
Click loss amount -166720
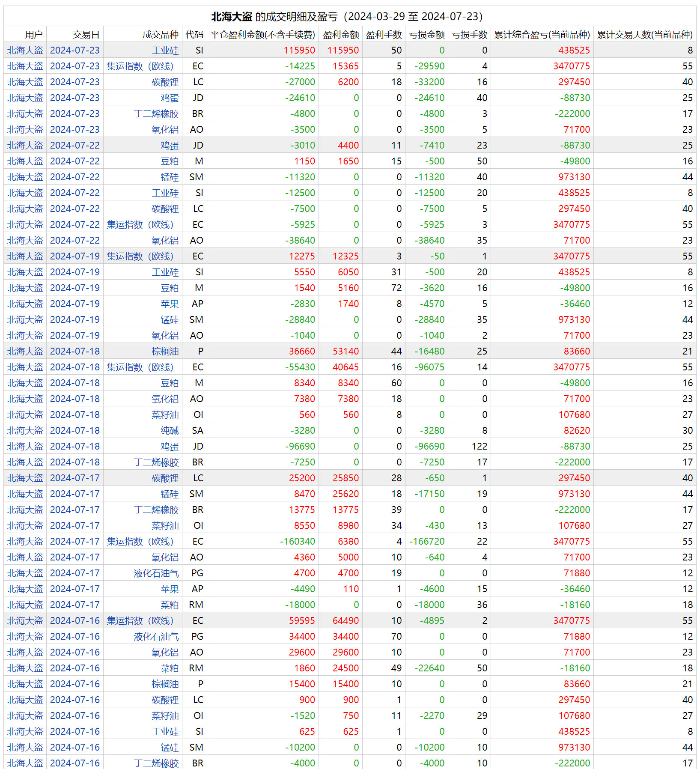[x=427, y=541]
